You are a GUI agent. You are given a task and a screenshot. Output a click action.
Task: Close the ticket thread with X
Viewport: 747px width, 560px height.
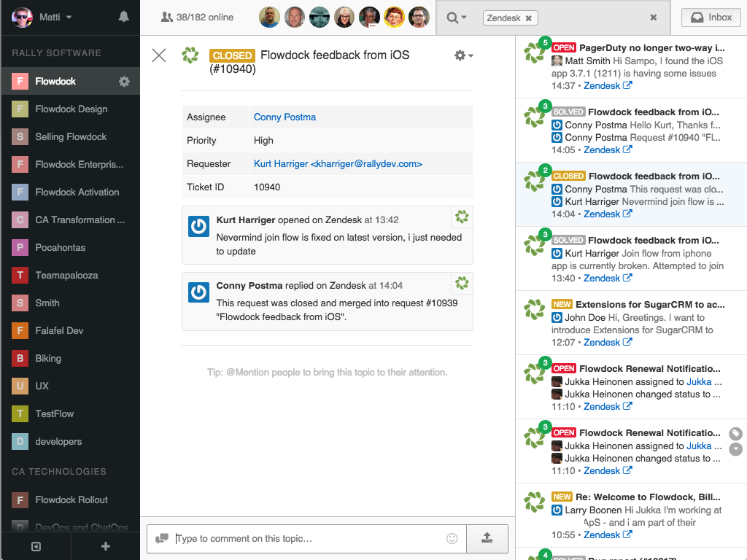point(159,55)
